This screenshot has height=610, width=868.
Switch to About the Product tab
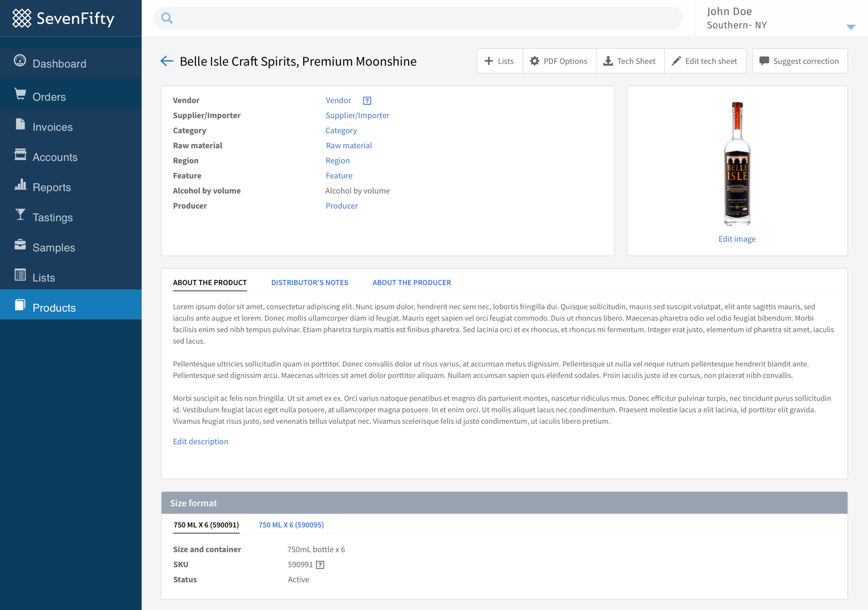210,282
